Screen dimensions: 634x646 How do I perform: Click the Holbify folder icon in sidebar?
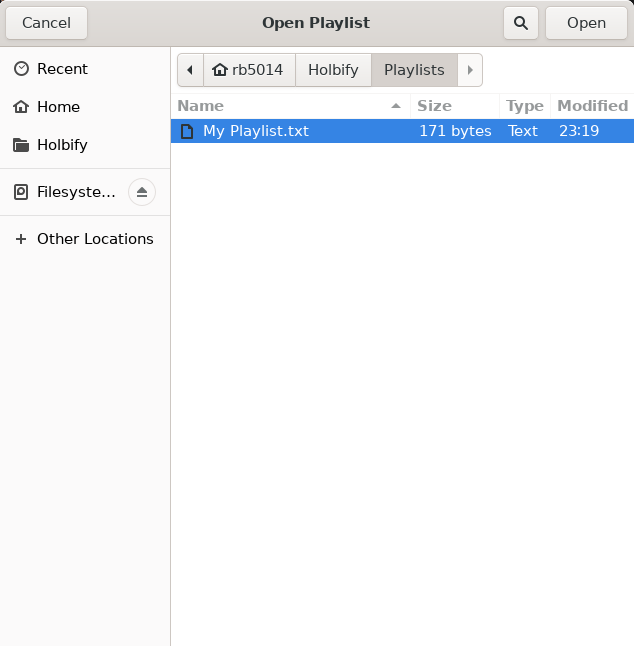pyautogui.click(x=21, y=145)
